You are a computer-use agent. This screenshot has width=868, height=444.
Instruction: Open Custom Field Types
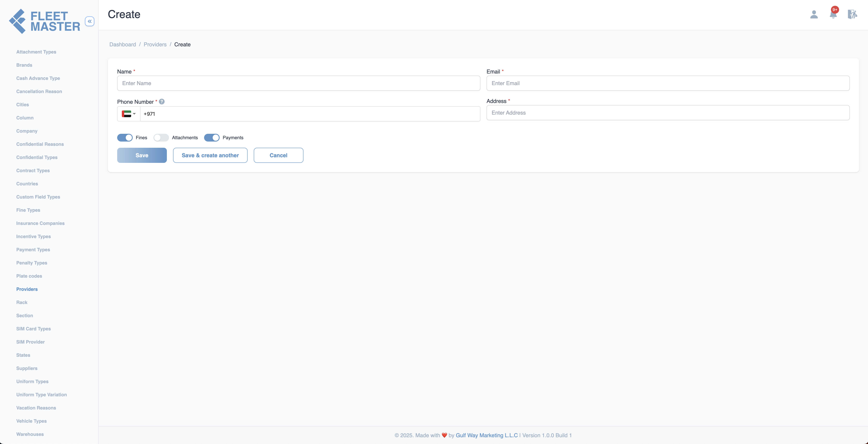tap(38, 197)
